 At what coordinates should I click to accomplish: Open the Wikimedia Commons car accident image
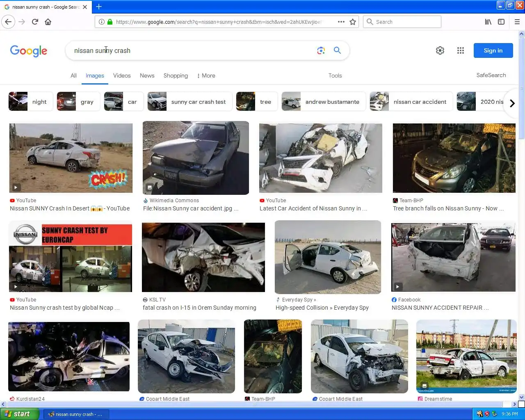click(196, 158)
